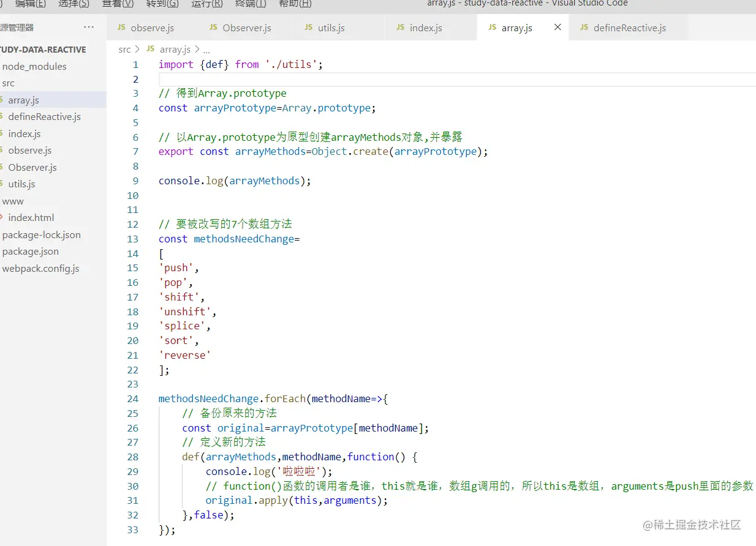
Task: Click the 资源管理器 panel title
Action: 17,28
